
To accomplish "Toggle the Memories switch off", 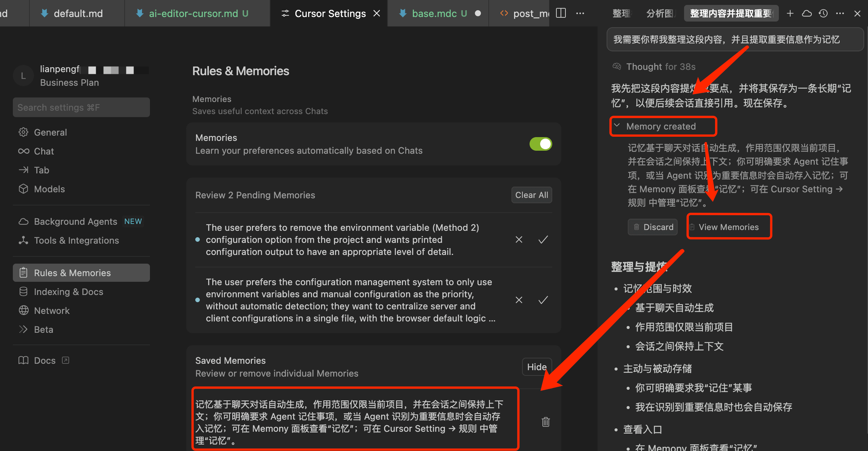I will (541, 144).
